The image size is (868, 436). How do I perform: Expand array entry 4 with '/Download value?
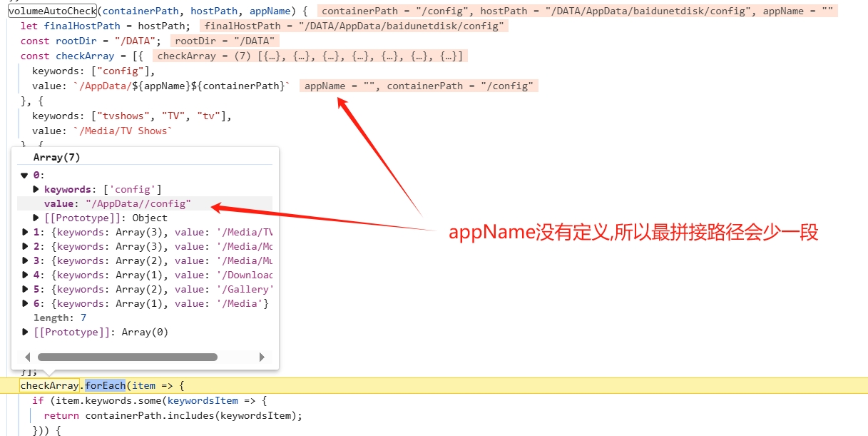click(26, 275)
